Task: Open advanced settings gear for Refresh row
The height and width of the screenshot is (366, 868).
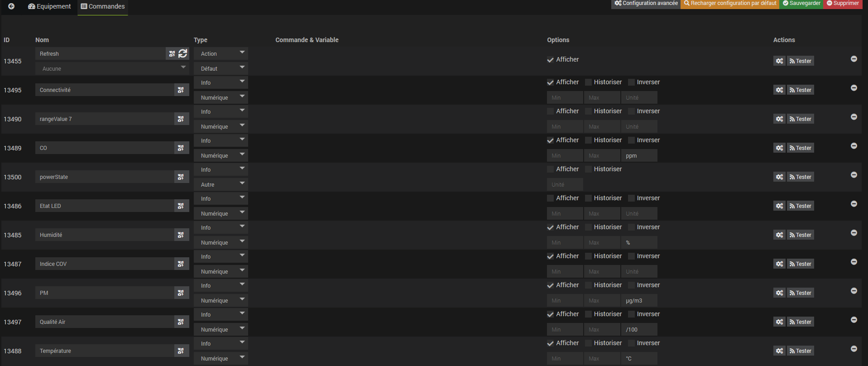Action: [x=779, y=61]
